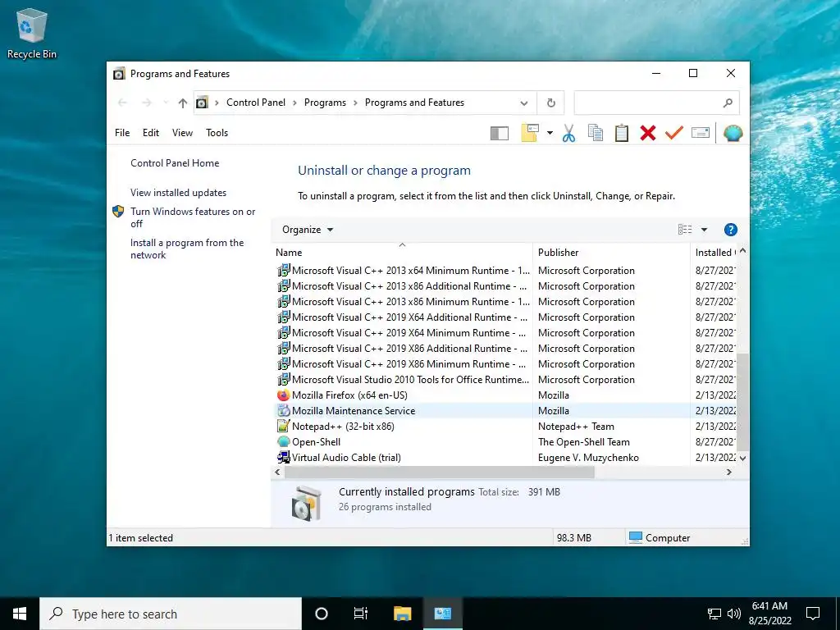Open Control Panel Home link
This screenshot has height=630, width=840.
pyautogui.click(x=175, y=163)
